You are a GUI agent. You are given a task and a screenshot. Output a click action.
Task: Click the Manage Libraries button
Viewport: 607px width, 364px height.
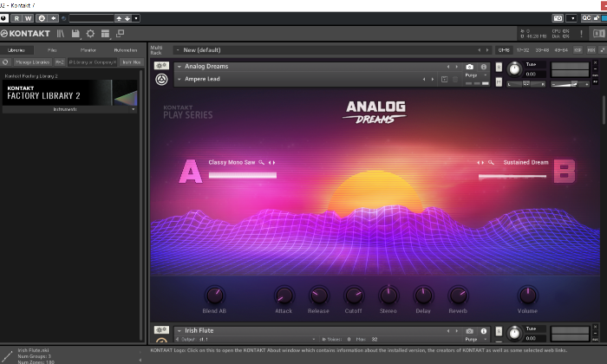[x=33, y=62]
